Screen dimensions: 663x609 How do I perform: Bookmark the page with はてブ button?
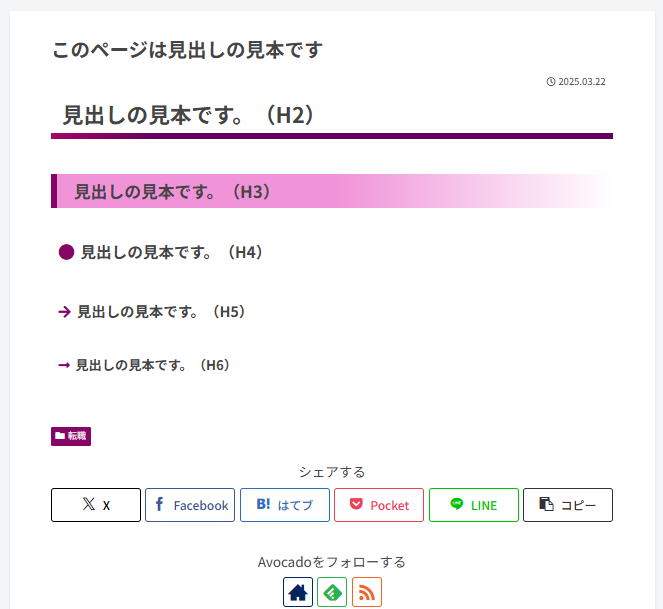(285, 505)
